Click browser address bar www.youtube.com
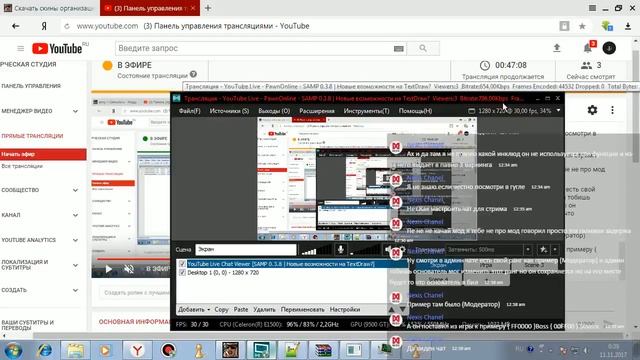Viewport: 640px width, 360px height. (x=107, y=26)
